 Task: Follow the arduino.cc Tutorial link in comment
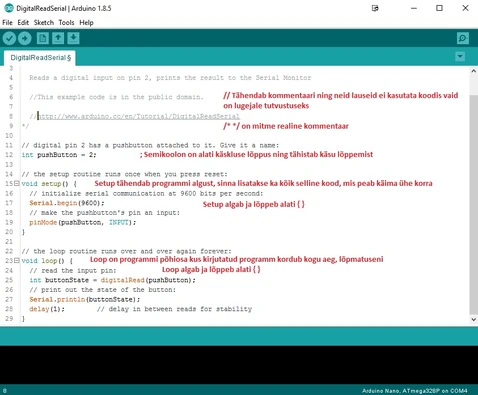[x=138, y=116]
